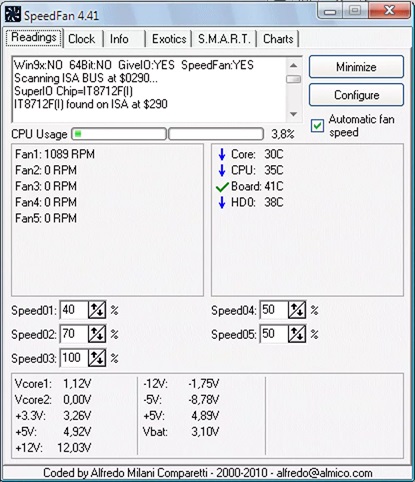Click the Vcore2 0,00V reading
Screen dimensions: 415x482
coord(53,400)
